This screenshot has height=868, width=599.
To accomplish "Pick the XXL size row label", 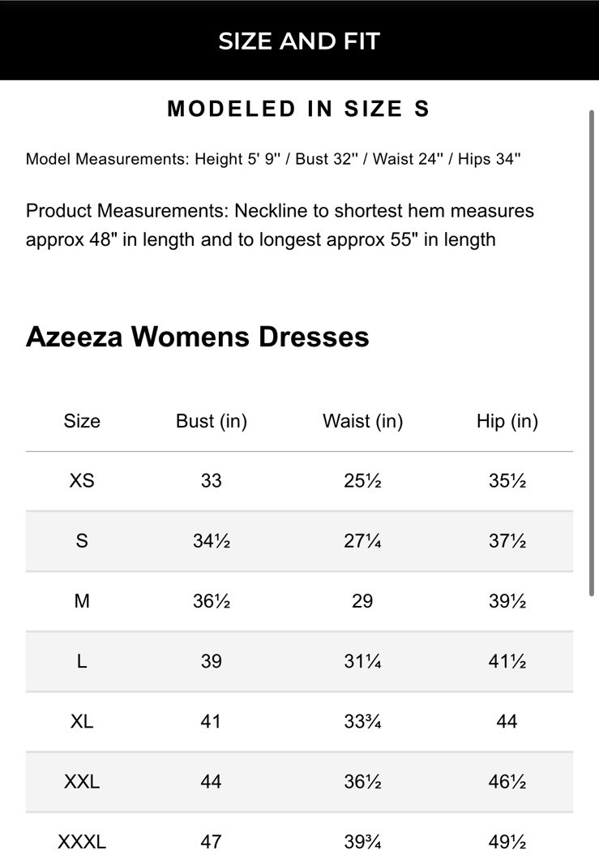I will [82, 782].
